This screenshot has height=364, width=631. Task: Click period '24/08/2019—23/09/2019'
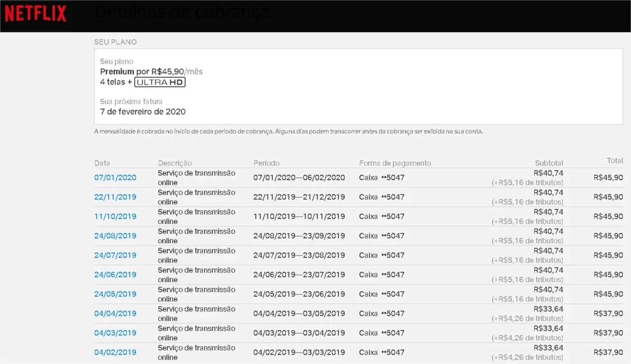coord(299,236)
